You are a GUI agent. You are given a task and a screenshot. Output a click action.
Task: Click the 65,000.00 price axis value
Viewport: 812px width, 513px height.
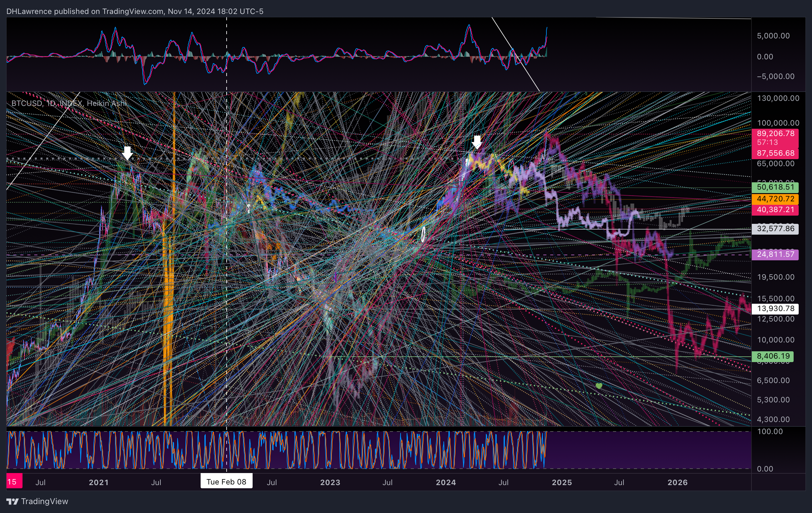click(x=776, y=164)
